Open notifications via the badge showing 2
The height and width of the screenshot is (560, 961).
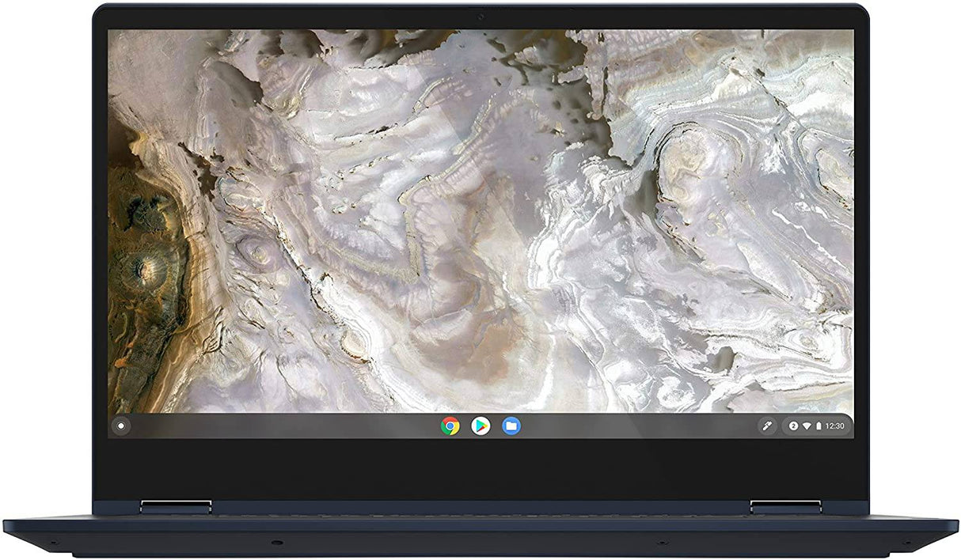click(793, 426)
